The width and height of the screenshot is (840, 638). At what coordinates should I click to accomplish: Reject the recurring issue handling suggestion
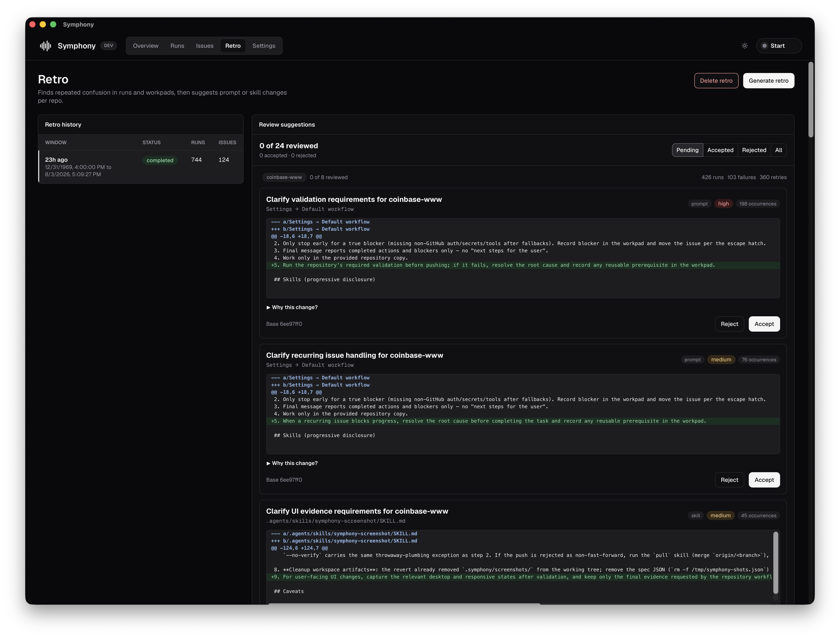(x=729, y=480)
